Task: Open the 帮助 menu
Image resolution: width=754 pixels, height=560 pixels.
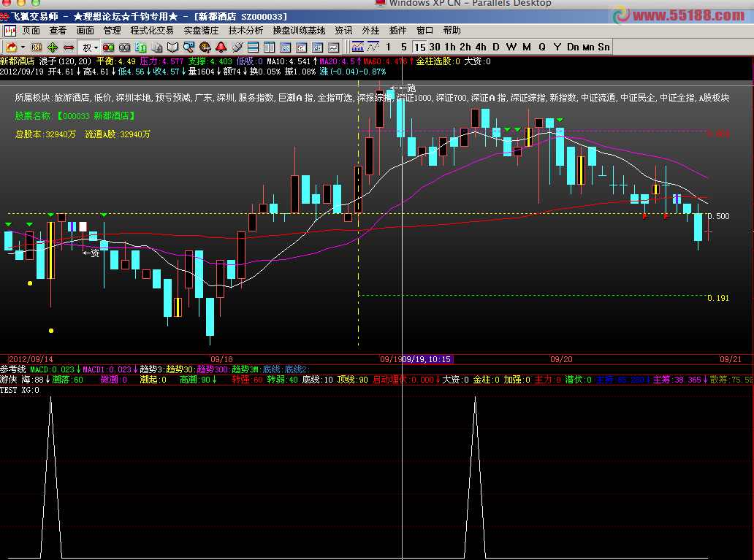Action: tap(452, 31)
